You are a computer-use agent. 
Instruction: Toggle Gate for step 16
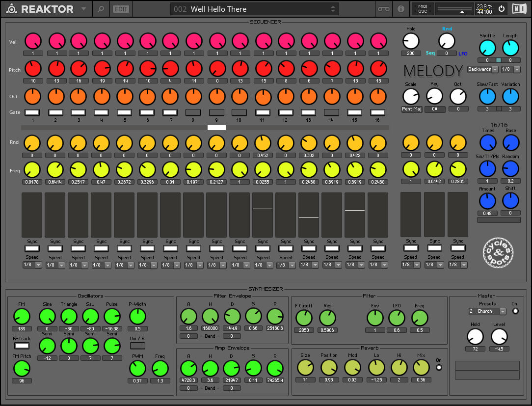tap(377, 112)
